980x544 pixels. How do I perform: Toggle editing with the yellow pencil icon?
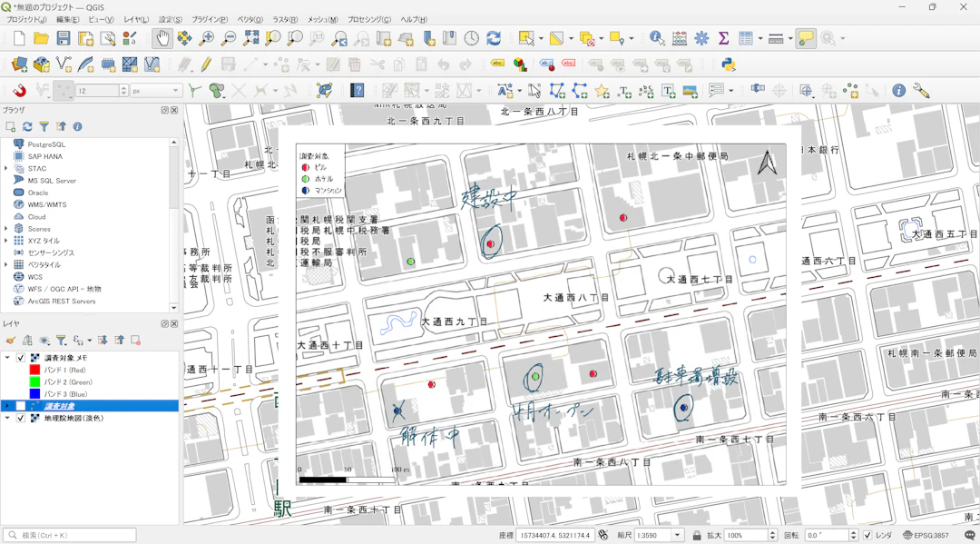pos(206,64)
